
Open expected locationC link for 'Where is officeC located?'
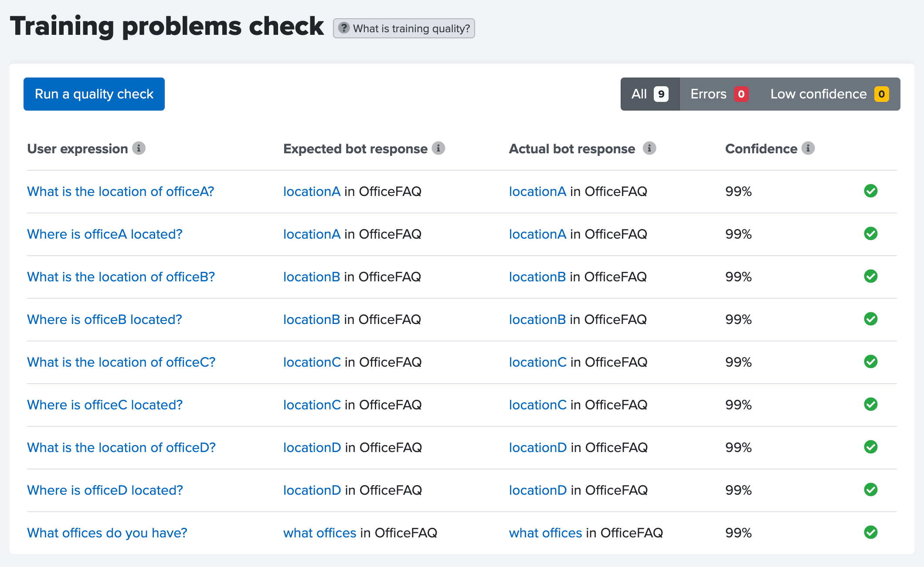(x=312, y=405)
